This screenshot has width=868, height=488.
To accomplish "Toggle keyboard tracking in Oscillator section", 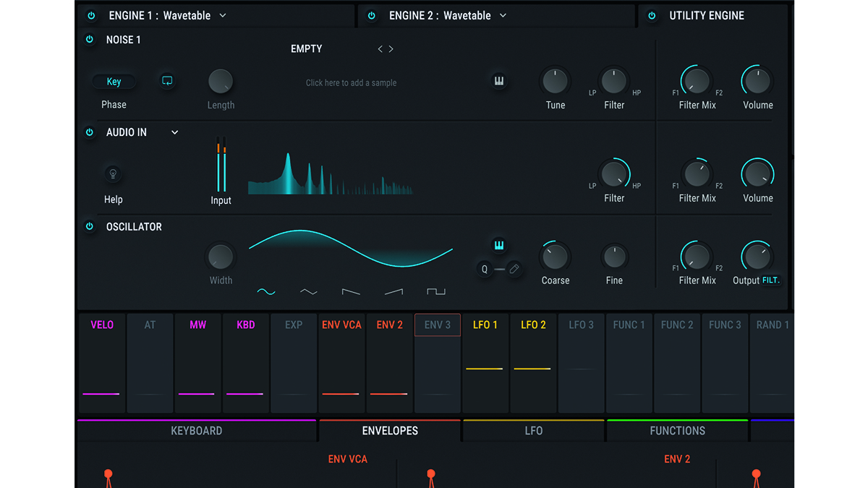I will coord(499,246).
